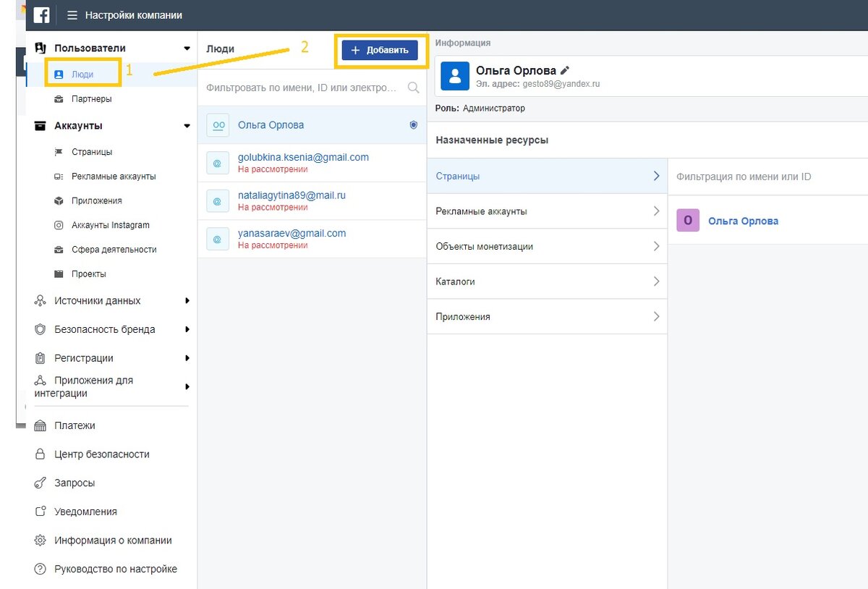Click the Добавить button
Viewport: 868px width, 589px height.
tap(380, 50)
